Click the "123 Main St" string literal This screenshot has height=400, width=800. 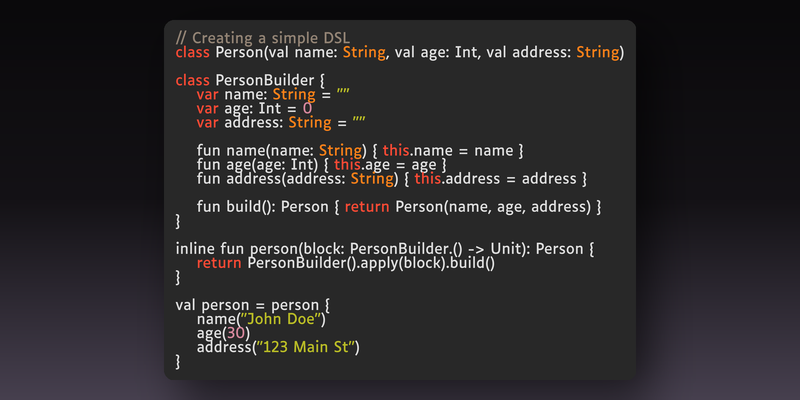click(306, 347)
